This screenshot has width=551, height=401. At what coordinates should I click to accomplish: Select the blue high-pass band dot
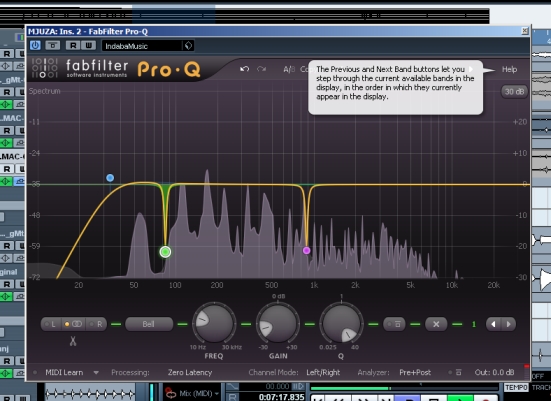110,178
